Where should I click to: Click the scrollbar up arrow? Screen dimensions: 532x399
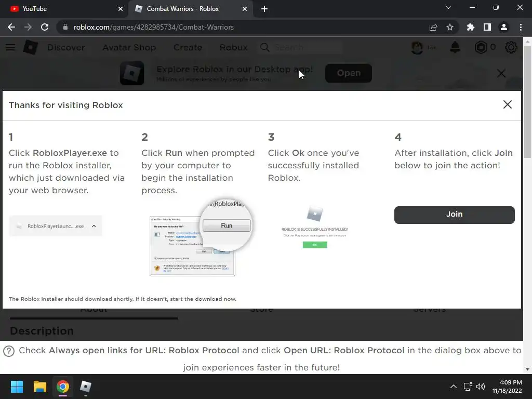pos(527,42)
